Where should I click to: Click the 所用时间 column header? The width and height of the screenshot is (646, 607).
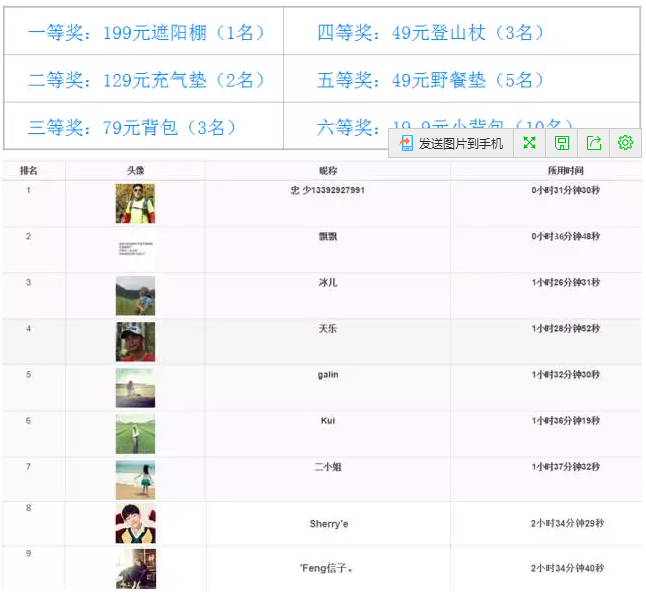tap(565, 171)
